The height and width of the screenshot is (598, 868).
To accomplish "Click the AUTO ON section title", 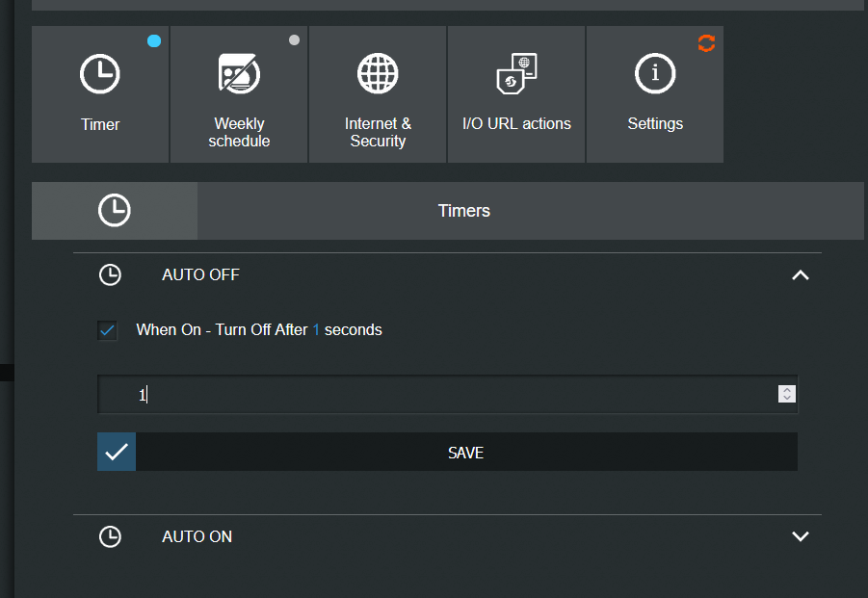I will pos(197,536).
